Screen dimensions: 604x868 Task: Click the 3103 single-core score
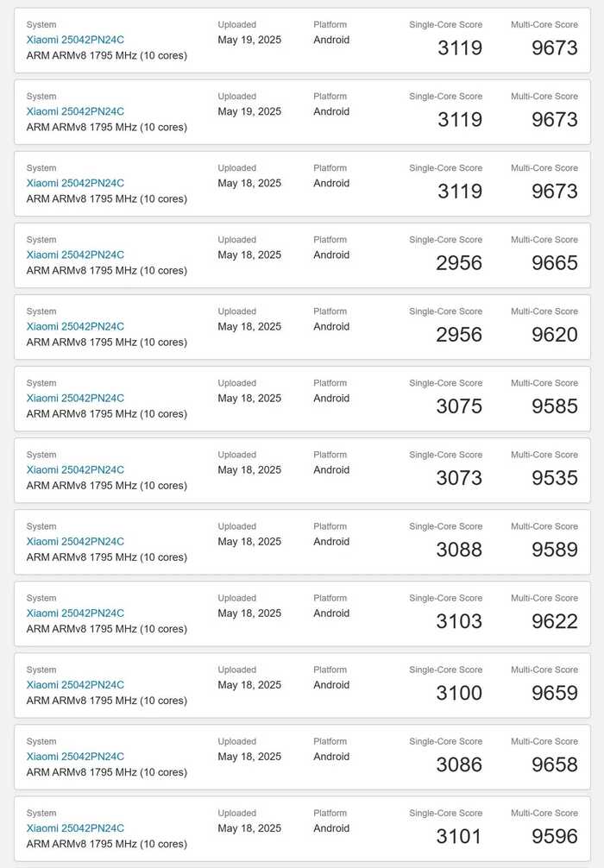(x=459, y=621)
